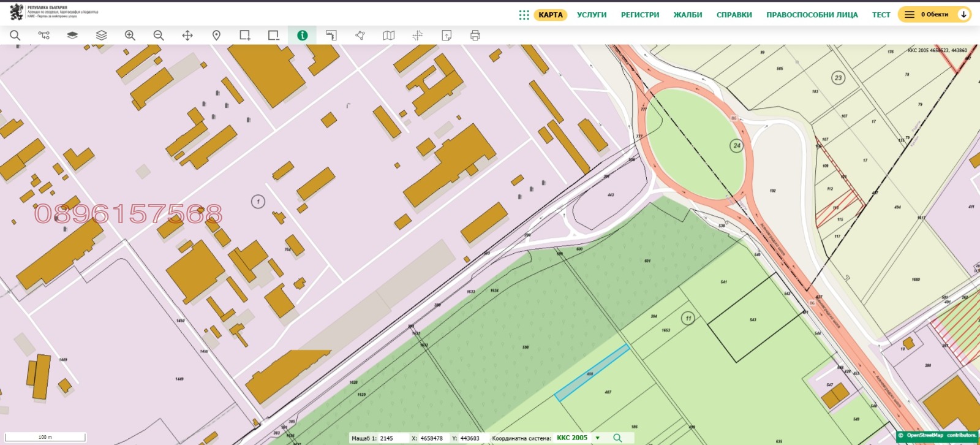980x445 pixels.
Task: Click the circled district number 24 roundabout
Action: pos(737,145)
